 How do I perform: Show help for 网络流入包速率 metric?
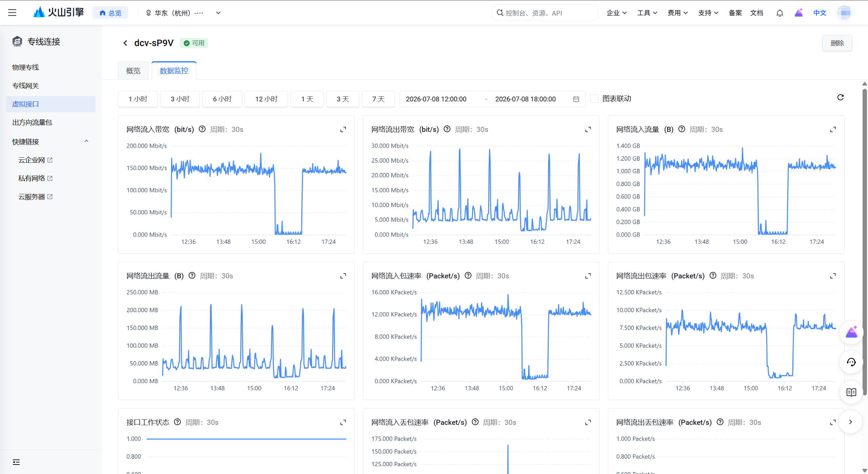(468, 276)
